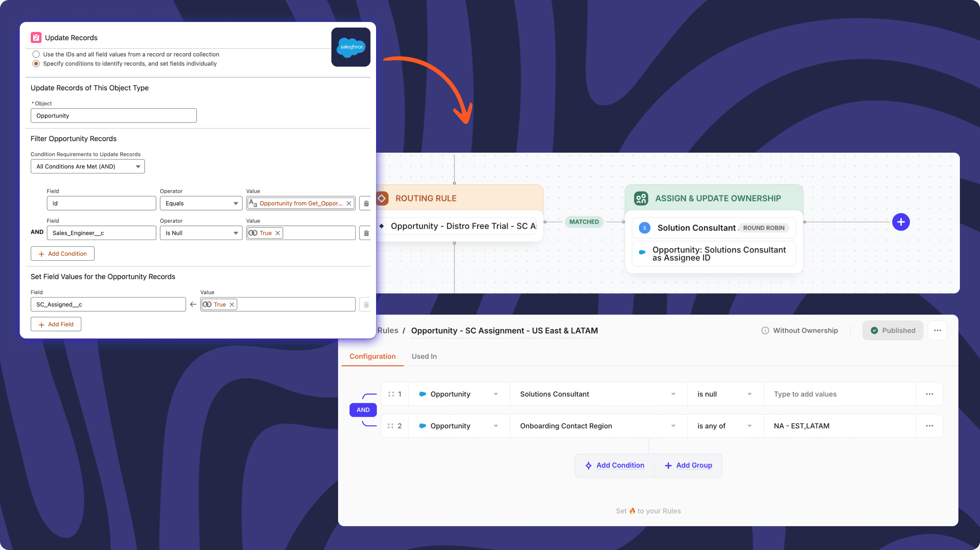Open the Is Null operator dropdown
This screenshot has height=550, width=980.
point(201,233)
